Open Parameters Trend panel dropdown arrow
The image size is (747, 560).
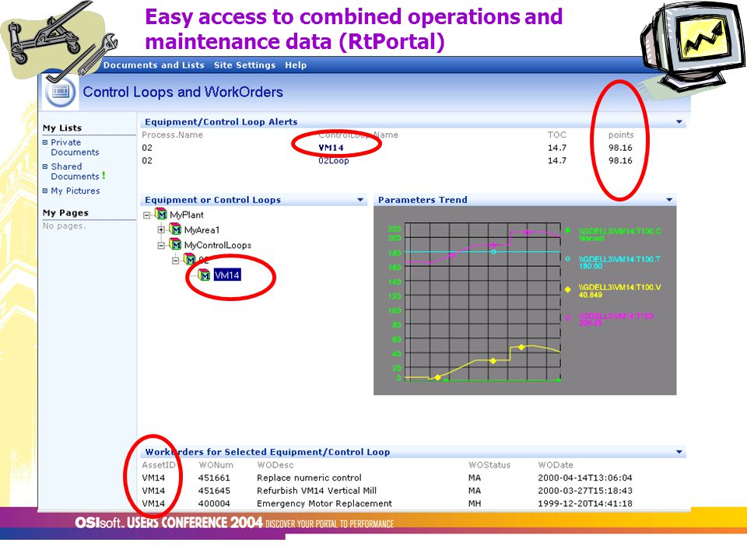tap(669, 200)
